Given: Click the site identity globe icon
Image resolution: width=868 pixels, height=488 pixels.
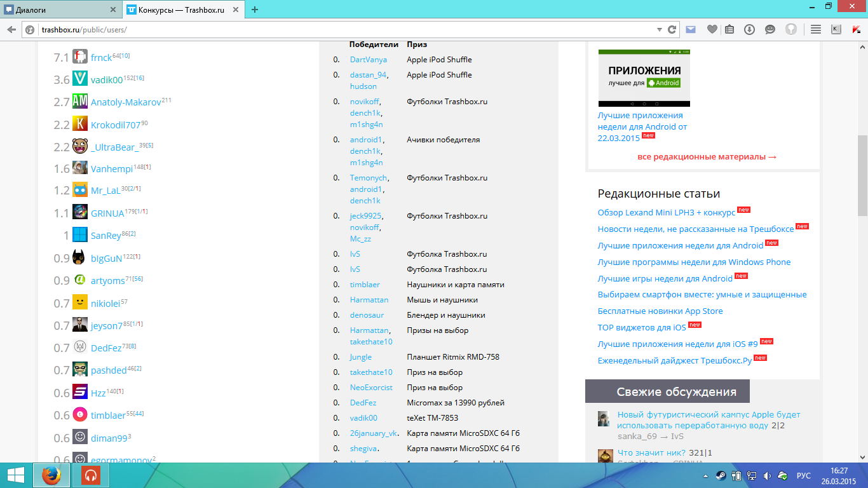Looking at the screenshot, I should pyautogui.click(x=30, y=29).
